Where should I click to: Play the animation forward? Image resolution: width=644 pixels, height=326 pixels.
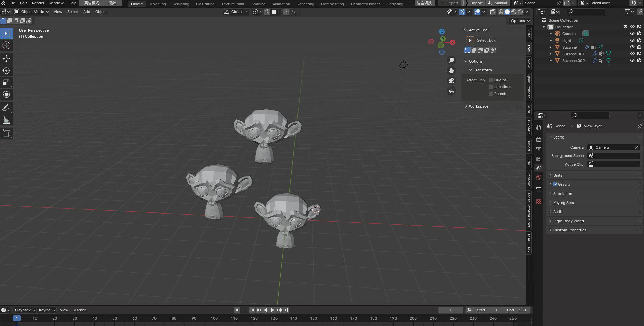tap(272, 310)
